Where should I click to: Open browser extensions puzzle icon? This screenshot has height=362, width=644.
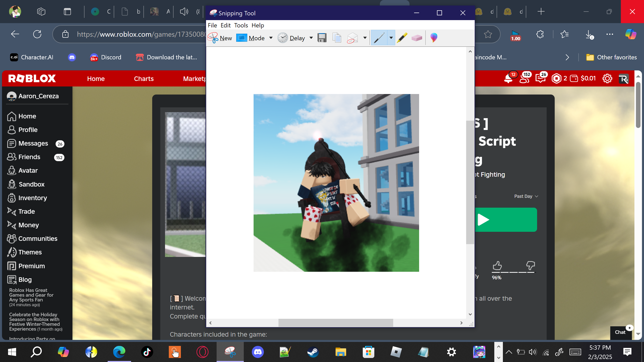click(540, 34)
